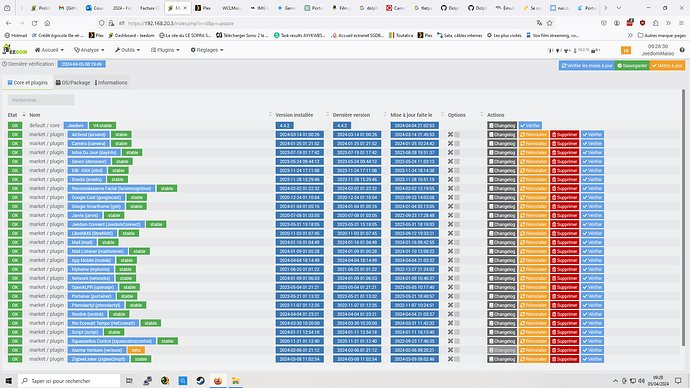Open the help question mark icon
The width and height of the screenshot is (690, 388).
click(x=682, y=50)
